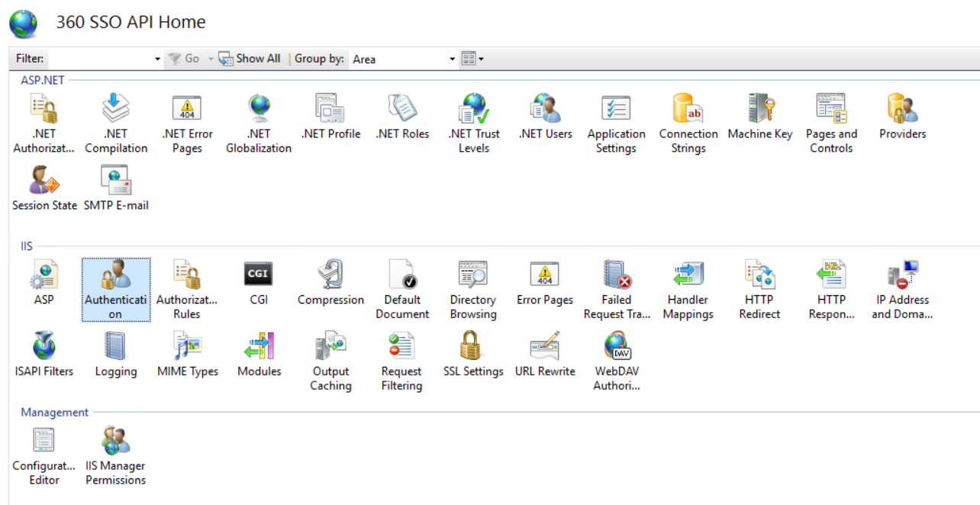
Task: Click the Show All button
Action: [x=250, y=59]
